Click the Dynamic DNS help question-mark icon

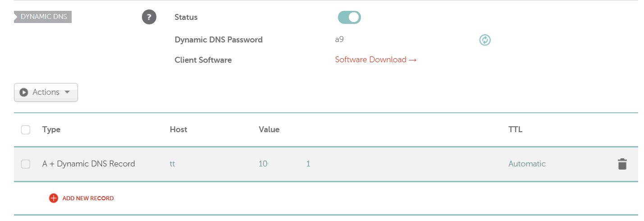[x=149, y=18]
